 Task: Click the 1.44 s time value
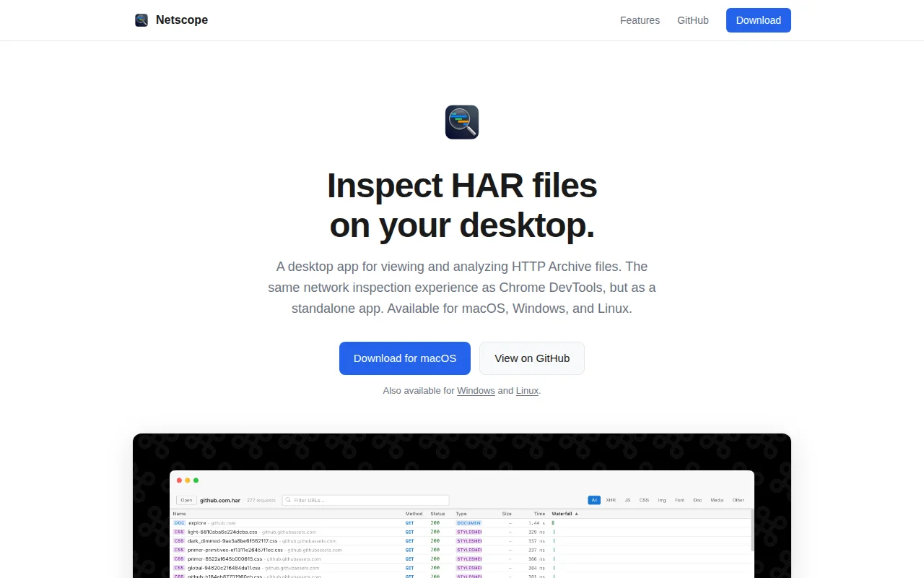pos(536,522)
